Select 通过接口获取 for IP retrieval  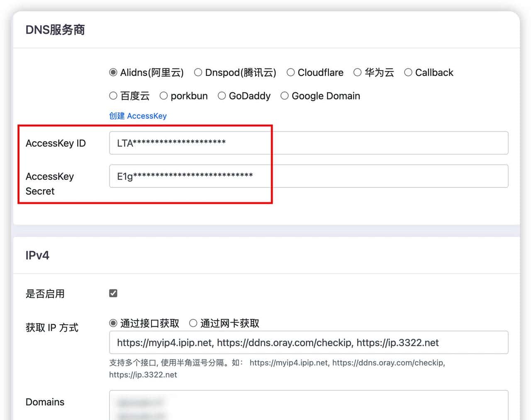(112, 323)
